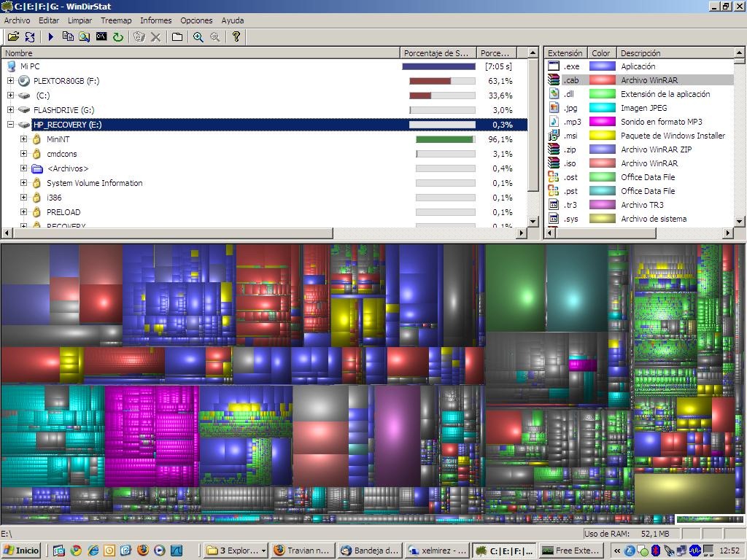Expand the MiniNT folder node

point(23,139)
